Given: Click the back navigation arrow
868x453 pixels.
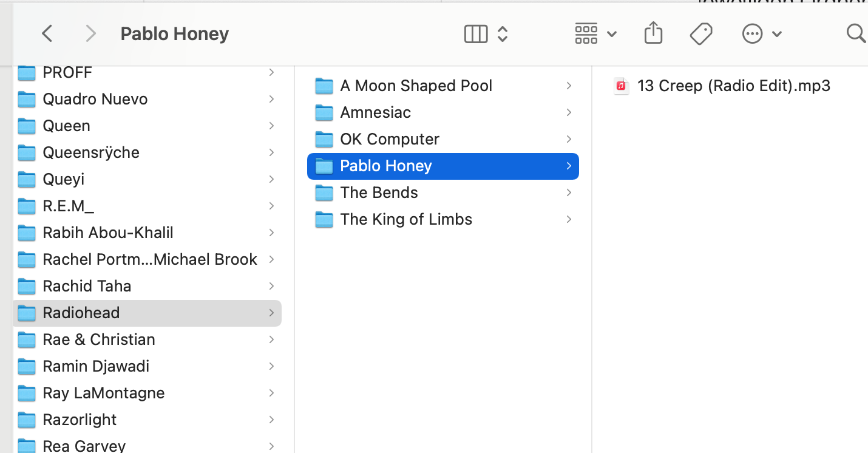Looking at the screenshot, I should (x=47, y=34).
